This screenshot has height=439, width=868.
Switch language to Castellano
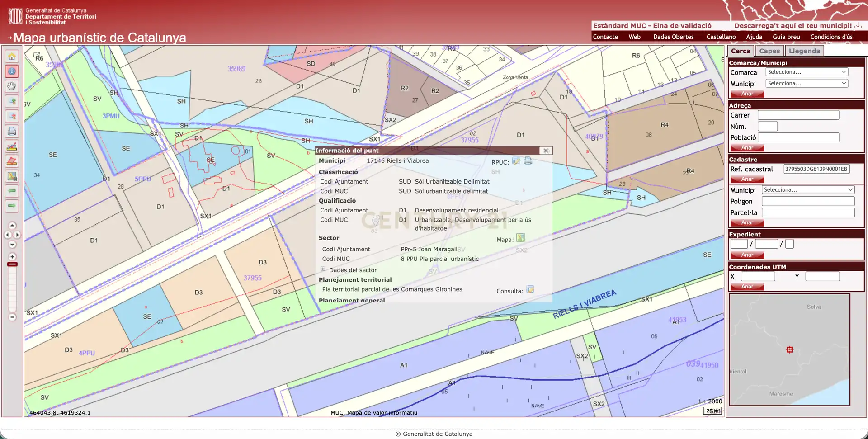(721, 37)
